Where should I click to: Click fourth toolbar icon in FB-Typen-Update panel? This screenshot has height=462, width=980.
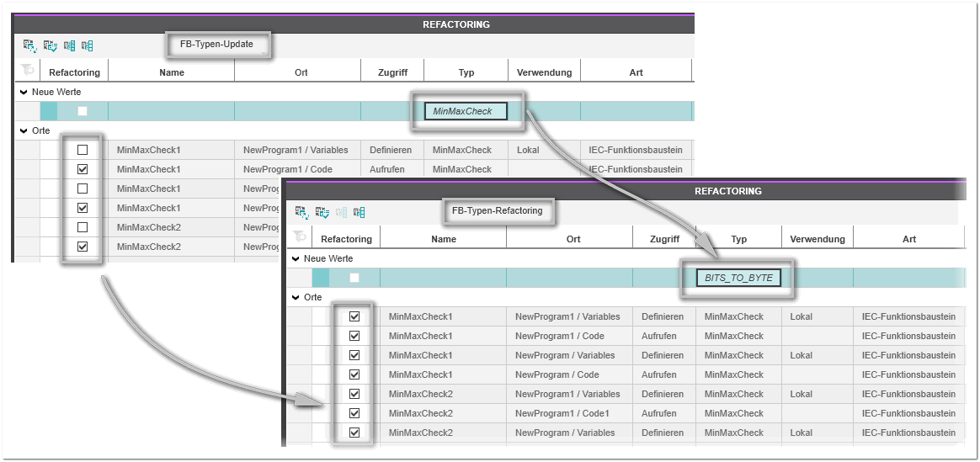88,45
